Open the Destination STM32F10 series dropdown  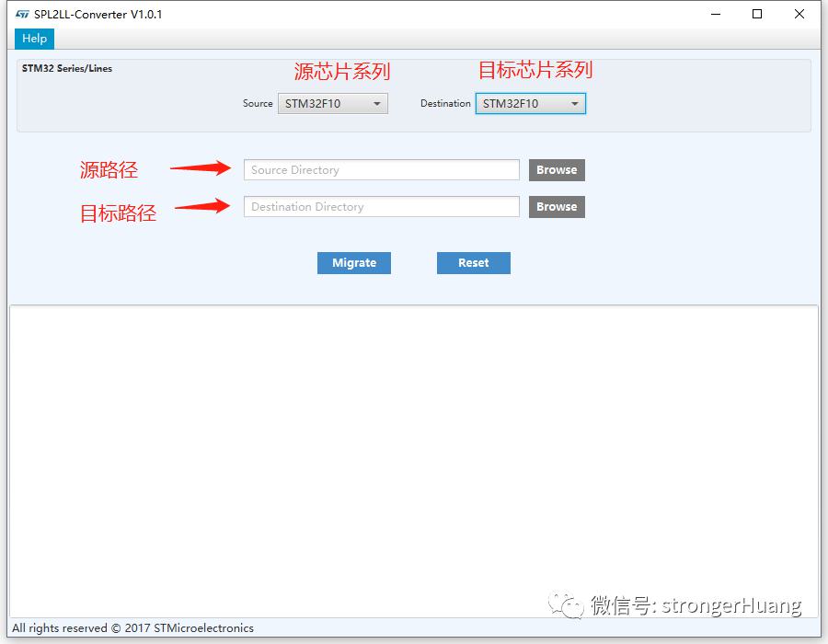tap(531, 103)
